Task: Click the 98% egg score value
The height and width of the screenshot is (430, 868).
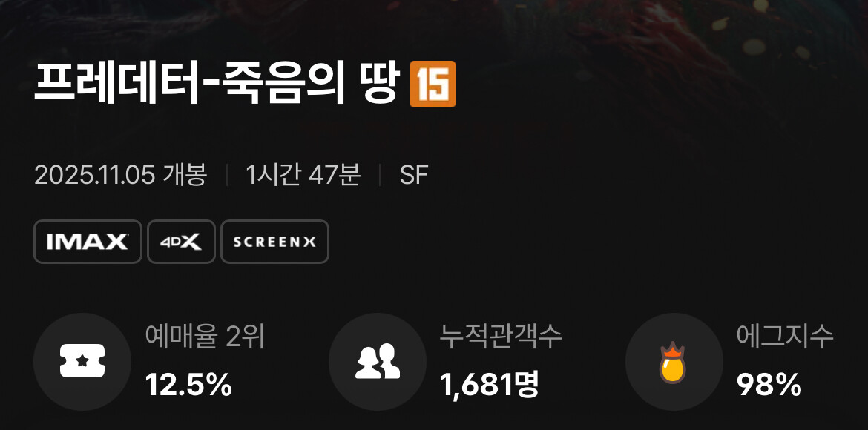Action: pos(769,386)
